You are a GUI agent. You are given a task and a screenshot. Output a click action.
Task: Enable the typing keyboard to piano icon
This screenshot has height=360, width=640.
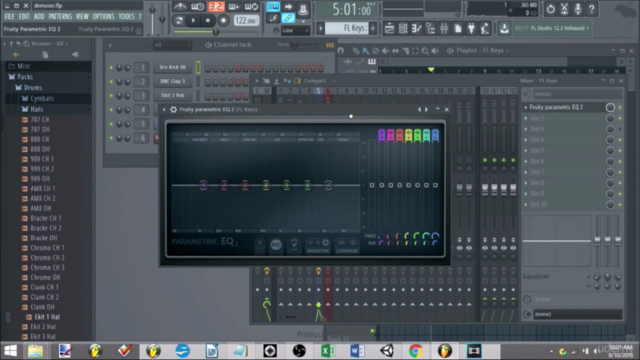pos(273,7)
